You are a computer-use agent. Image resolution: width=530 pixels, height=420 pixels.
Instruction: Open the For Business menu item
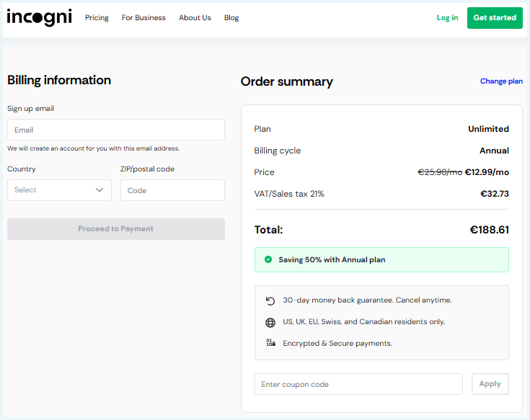coord(143,17)
